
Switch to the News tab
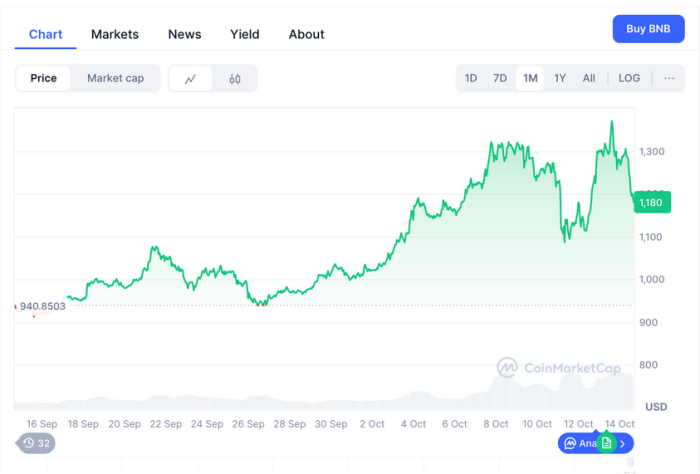point(184,34)
